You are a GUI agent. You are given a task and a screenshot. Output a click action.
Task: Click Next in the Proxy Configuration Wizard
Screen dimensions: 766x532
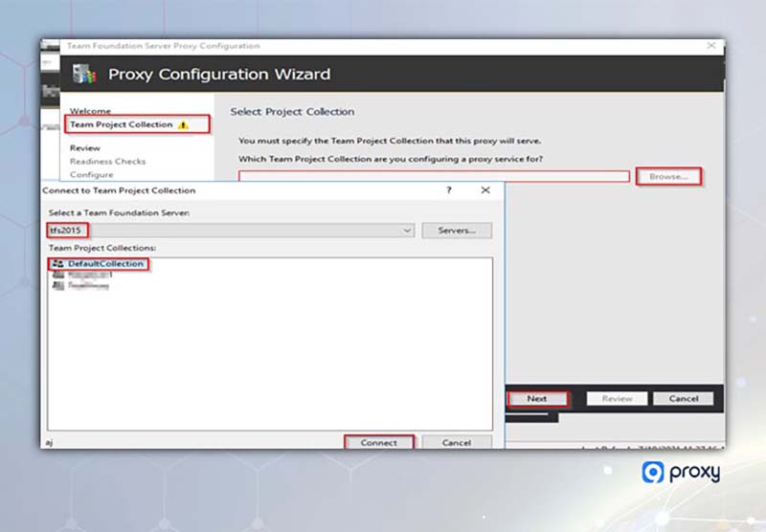point(537,398)
